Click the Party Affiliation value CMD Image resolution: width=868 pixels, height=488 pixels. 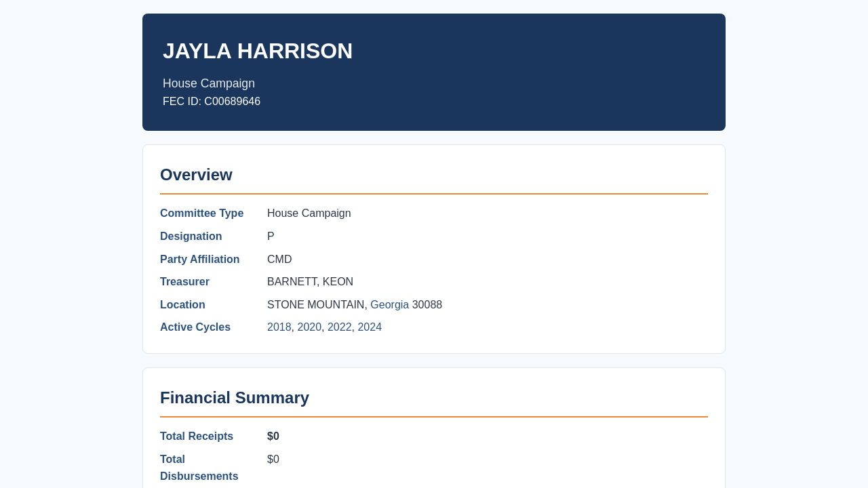click(x=279, y=260)
